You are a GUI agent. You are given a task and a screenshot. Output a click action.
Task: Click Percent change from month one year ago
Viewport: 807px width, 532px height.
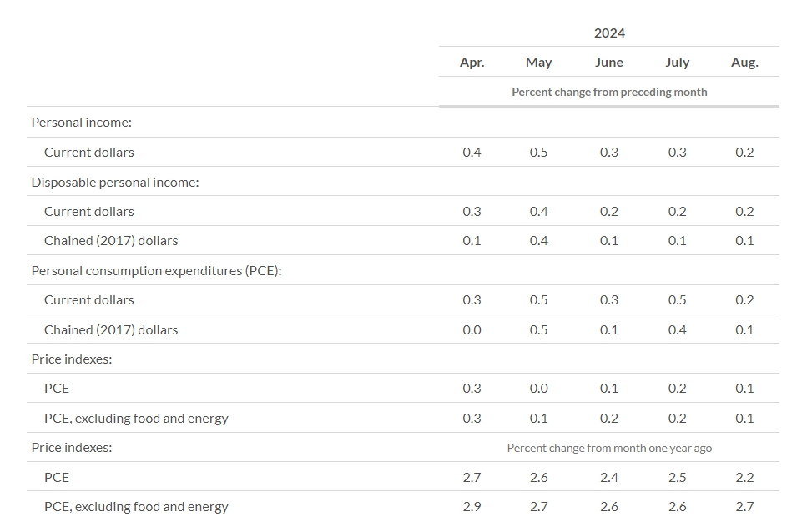[609, 448]
